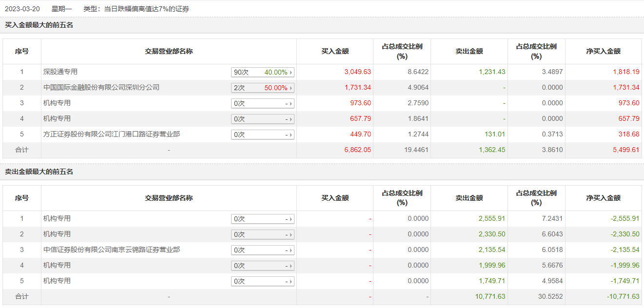Viewport: 644px width, 308px height.
Task: Click the arrow icon beside 2次 50.00%
Action: coord(291,88)
